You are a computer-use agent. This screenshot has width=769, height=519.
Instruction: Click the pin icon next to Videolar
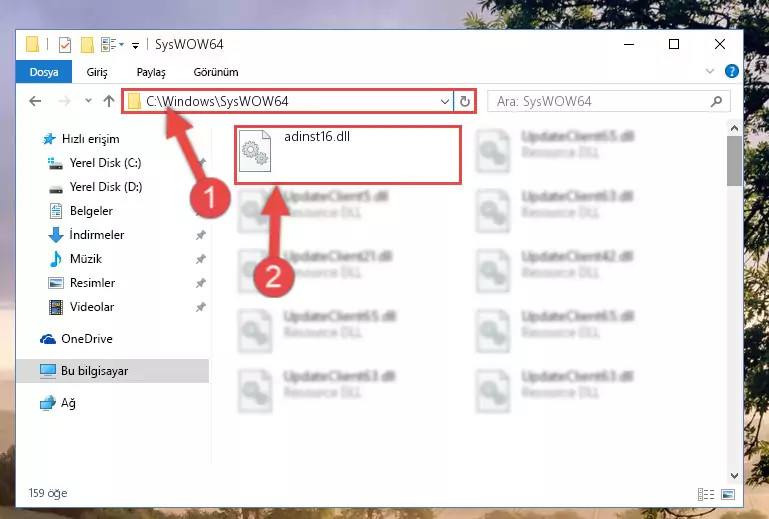(201, 308)
